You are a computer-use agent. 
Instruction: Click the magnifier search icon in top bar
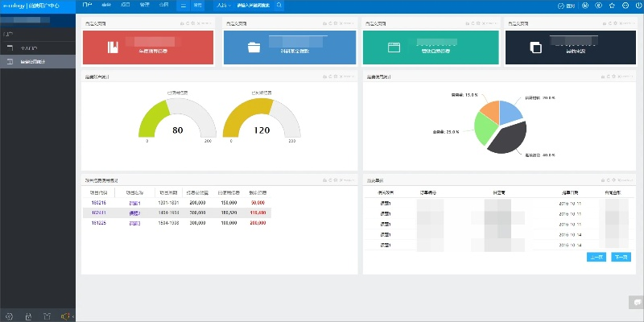tap(279, 5)
